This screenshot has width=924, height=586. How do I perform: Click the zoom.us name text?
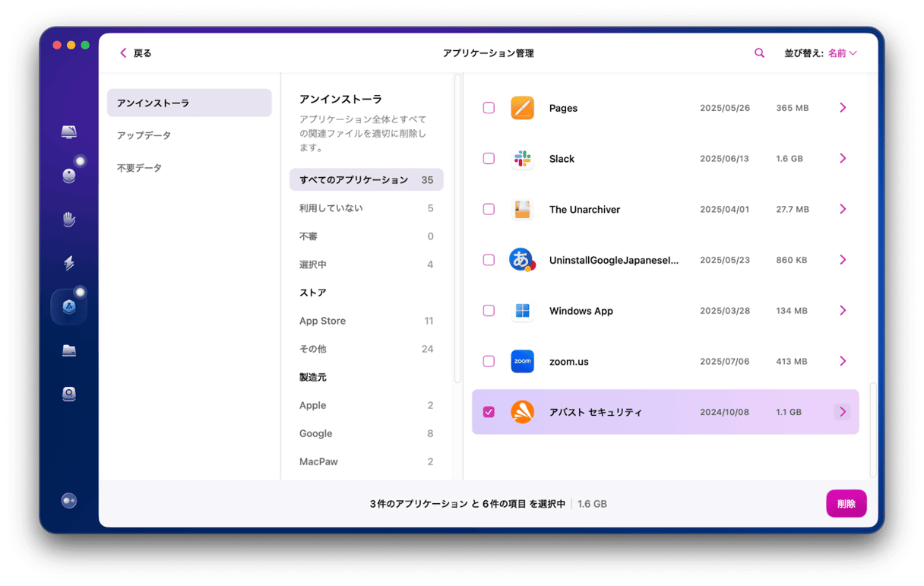pos(569,362)
